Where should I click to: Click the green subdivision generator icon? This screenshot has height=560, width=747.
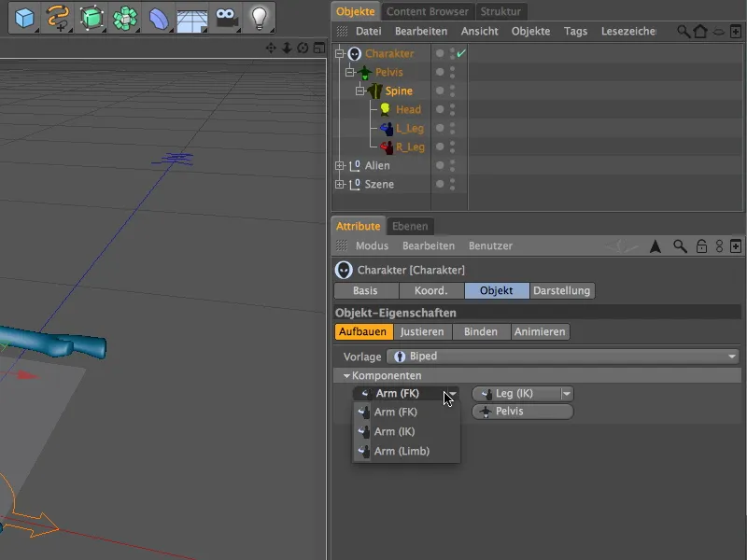91,18
